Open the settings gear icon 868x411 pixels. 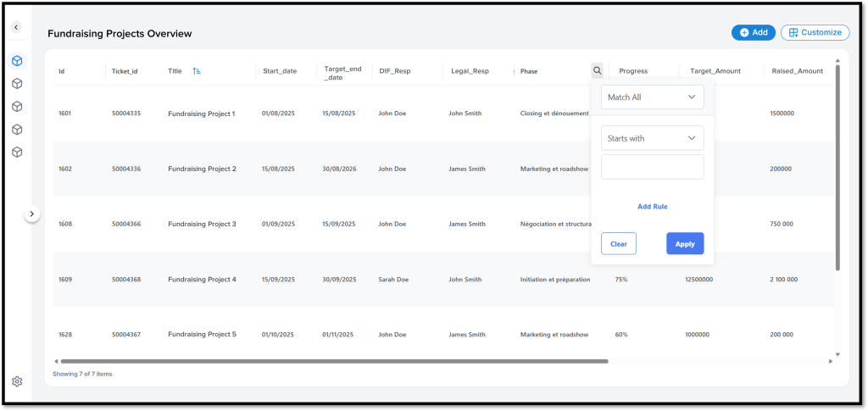(17, 382)
